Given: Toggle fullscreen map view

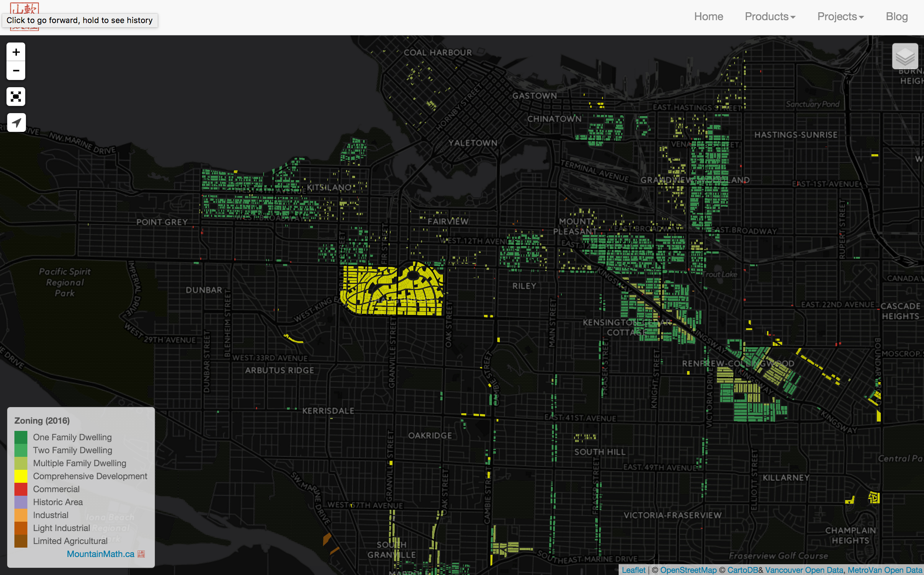Looking at the screenshot, I should pyautogui.click(x=16, y=97).
